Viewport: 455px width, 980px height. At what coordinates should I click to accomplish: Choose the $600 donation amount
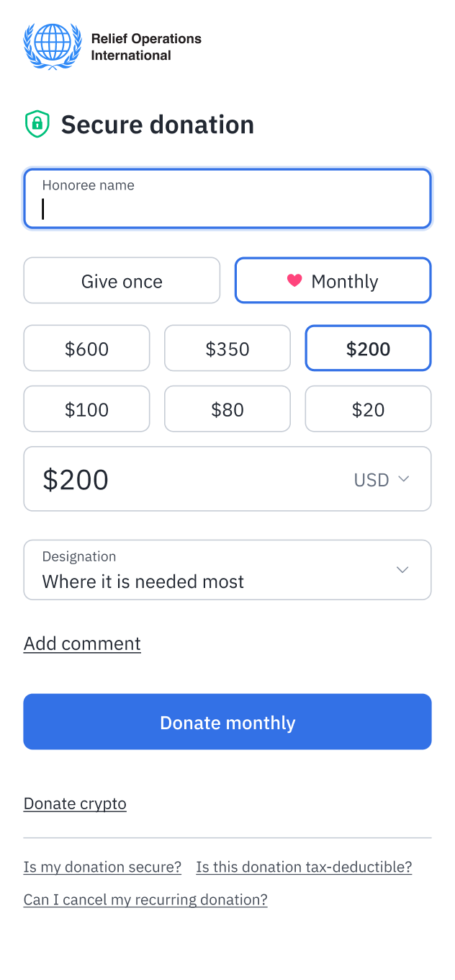click(x=86, y=348)
